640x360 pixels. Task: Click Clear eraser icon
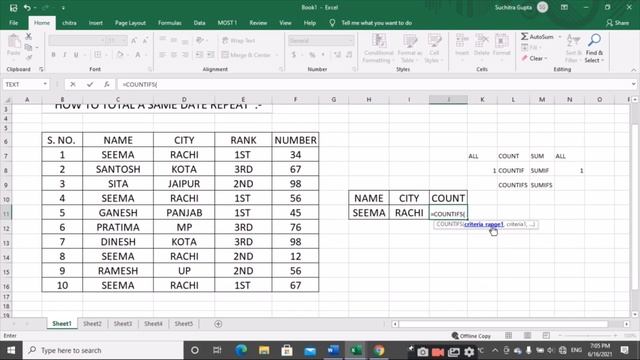(524, 58)
